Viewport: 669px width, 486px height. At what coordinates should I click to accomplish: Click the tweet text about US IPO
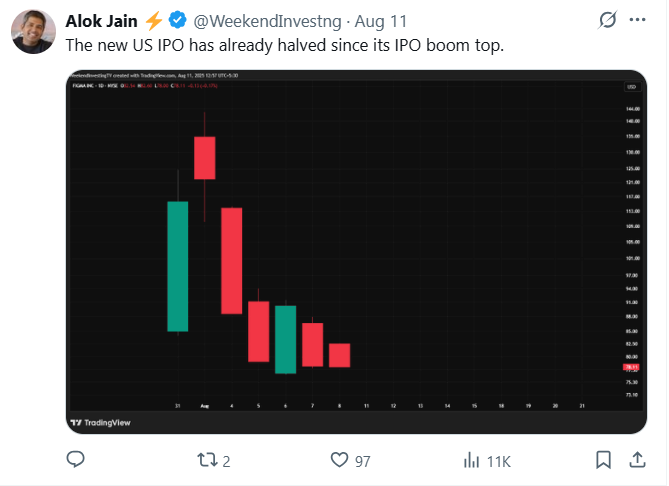pos(285,45)
